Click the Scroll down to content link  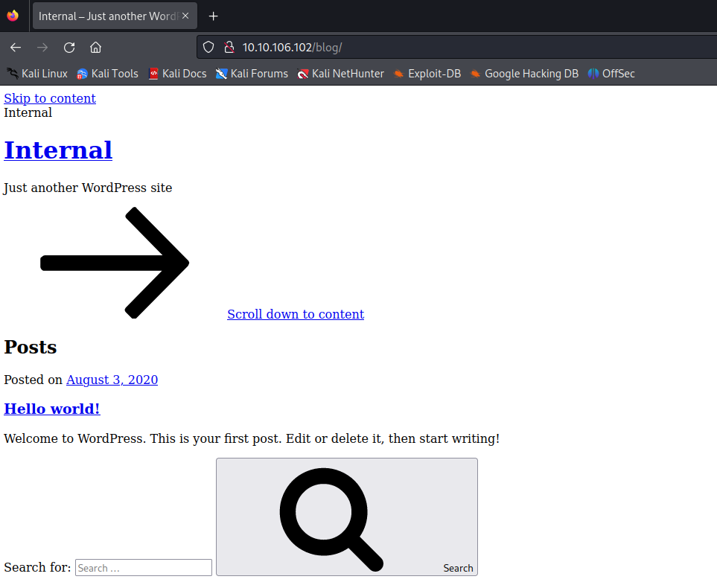click(296, 314)
